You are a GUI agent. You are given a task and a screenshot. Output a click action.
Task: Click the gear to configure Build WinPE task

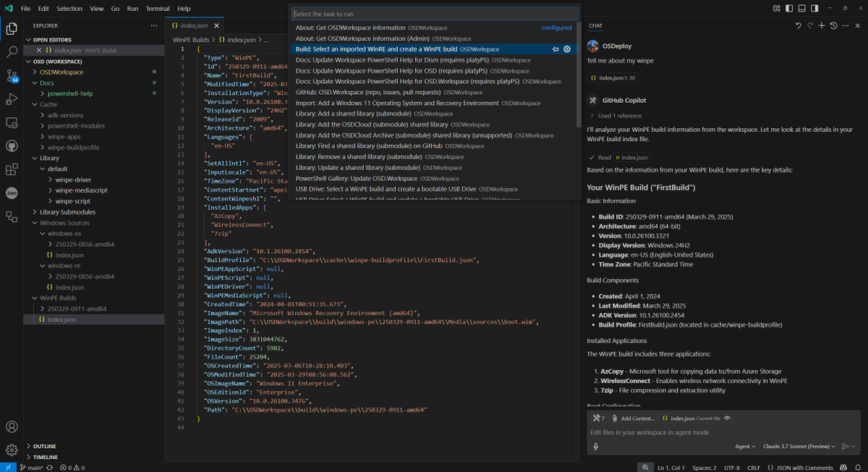[x=567, y=49]
